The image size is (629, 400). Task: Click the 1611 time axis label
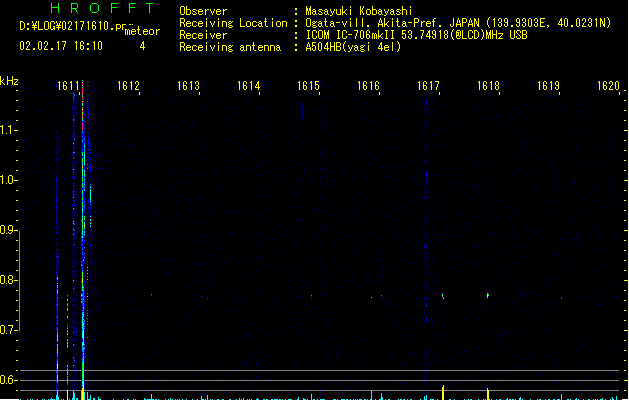pos(68,86)
